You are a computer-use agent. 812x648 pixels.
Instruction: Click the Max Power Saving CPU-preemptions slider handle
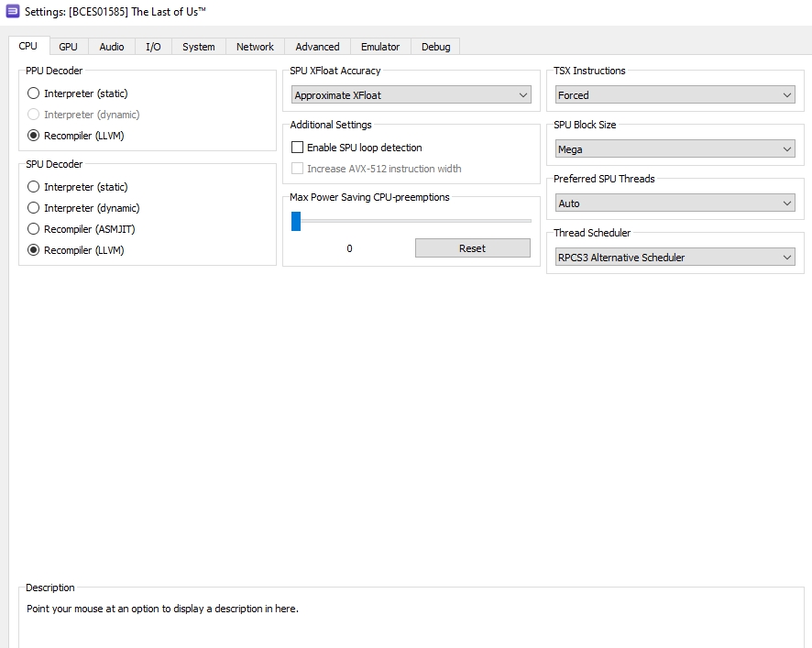296,221
